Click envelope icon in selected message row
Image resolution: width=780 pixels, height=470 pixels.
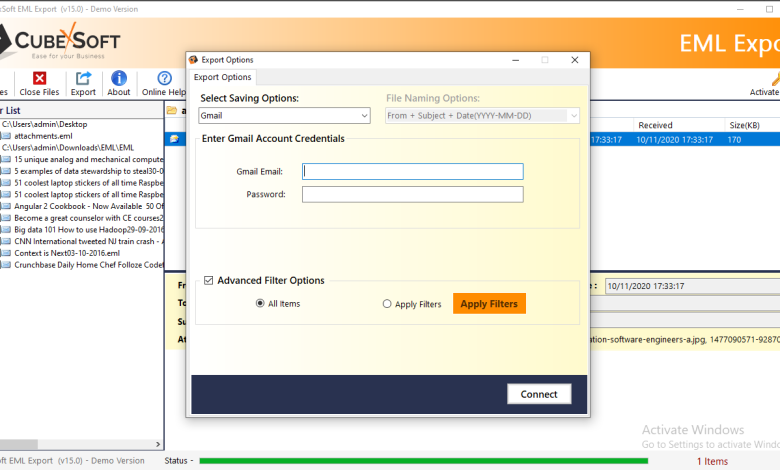point(175,139)
